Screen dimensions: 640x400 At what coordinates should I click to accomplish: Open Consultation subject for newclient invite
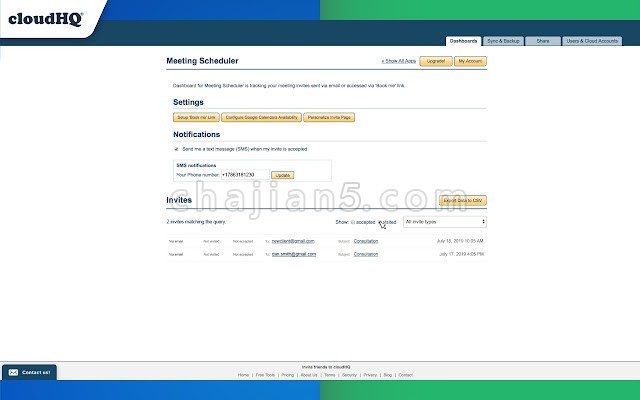coord(366,241)
